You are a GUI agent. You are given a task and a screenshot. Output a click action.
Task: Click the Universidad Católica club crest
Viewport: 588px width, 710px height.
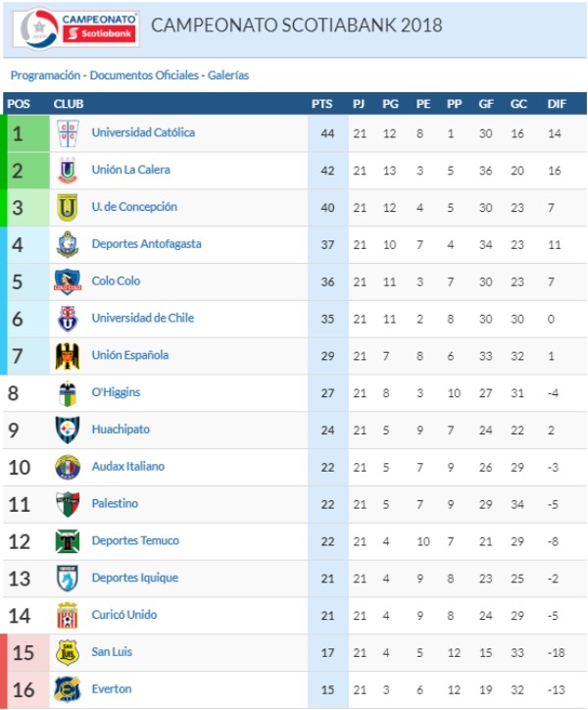pyautogui.click(x=68, y=133)
